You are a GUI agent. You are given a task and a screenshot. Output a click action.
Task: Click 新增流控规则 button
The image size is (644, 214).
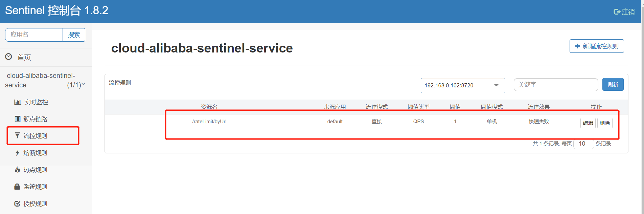597,46
